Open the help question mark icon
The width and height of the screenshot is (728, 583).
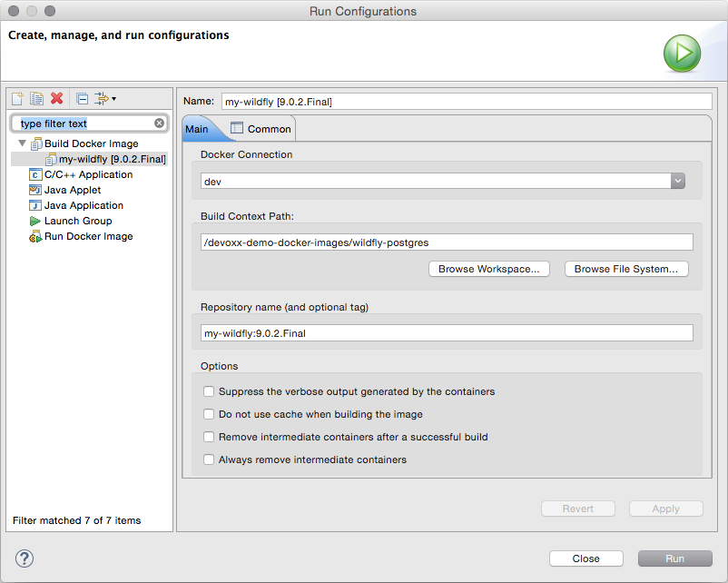25,558
